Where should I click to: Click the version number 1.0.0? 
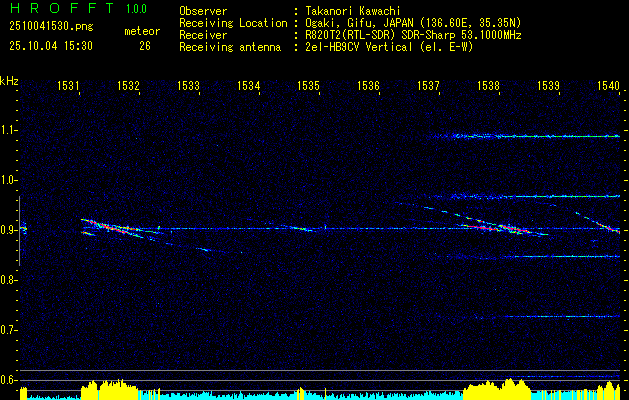(x=136, y=9)
